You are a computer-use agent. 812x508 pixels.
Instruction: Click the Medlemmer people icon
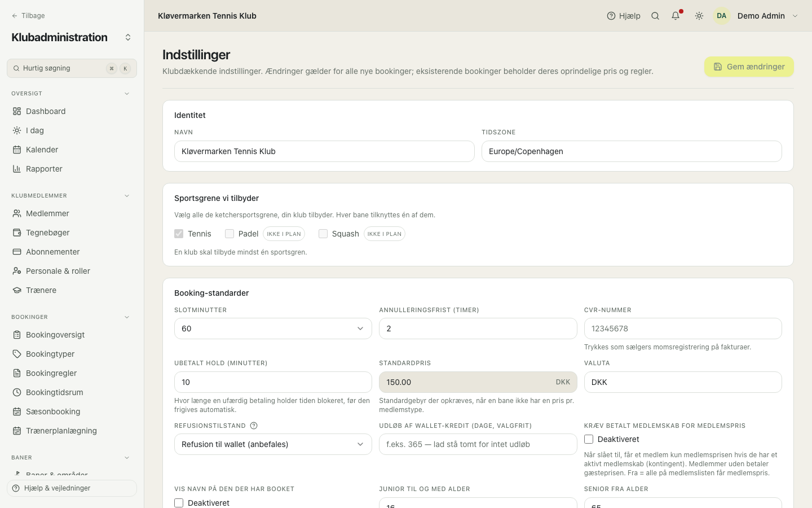pyautogui.click(x=17, y=213)
